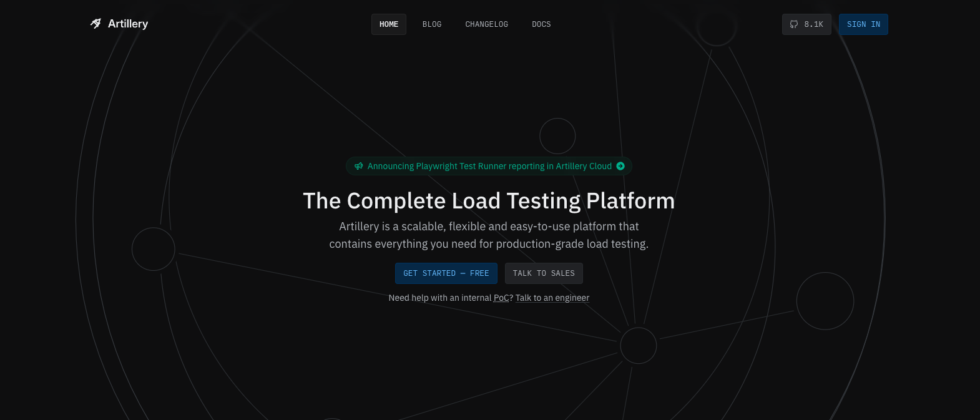This screenshot has height=420, width=980.
Task: Open the Changelog nav item
Action: point(487,24)
